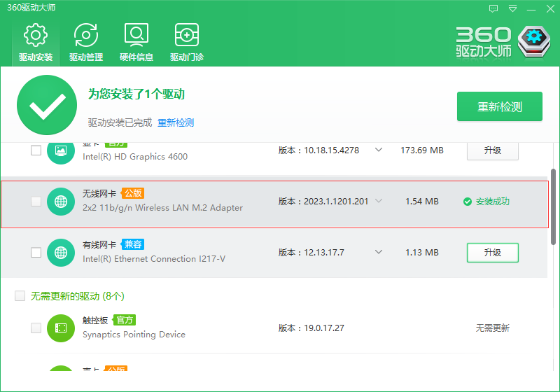Click the 1.13 MB size value
Image resolution: width=560 pixels, height=392 pixels.
pos(422,253)
